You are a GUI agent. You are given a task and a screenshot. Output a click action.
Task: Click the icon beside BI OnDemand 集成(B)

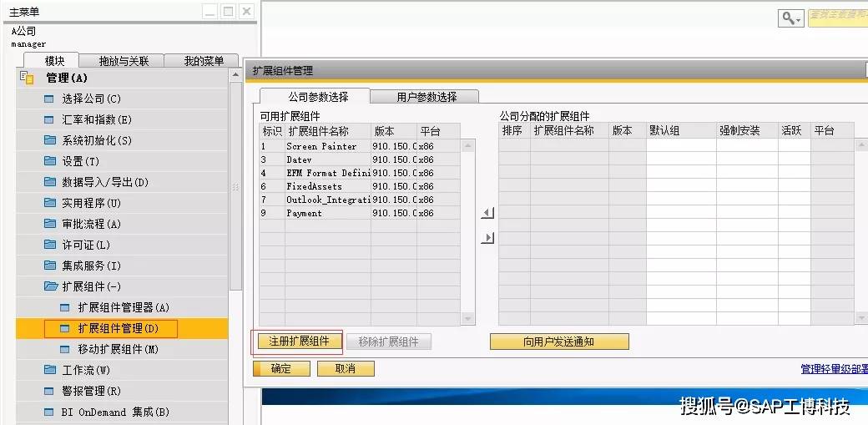tap(50, 412)
